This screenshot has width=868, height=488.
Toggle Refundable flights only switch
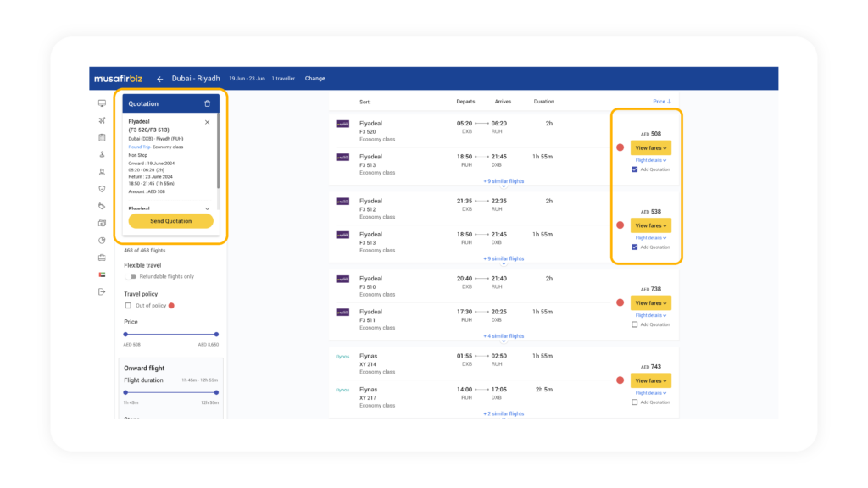pos(131,277)
